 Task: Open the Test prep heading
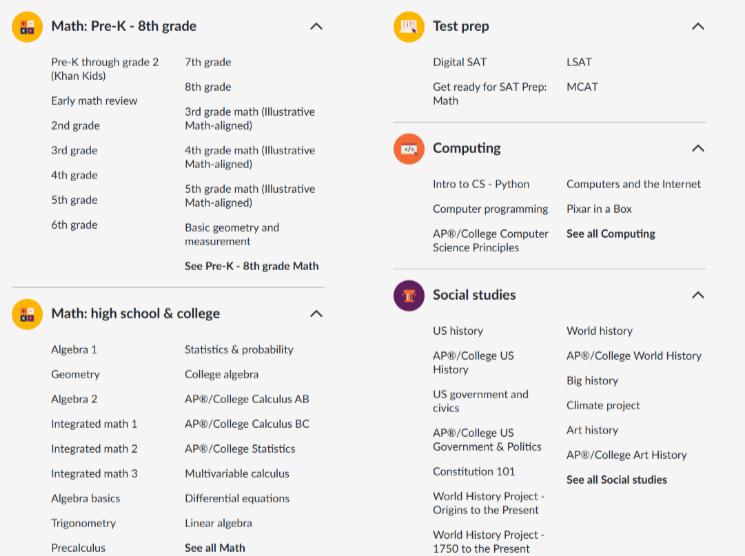pyautogui.click(x=460, y=26)
